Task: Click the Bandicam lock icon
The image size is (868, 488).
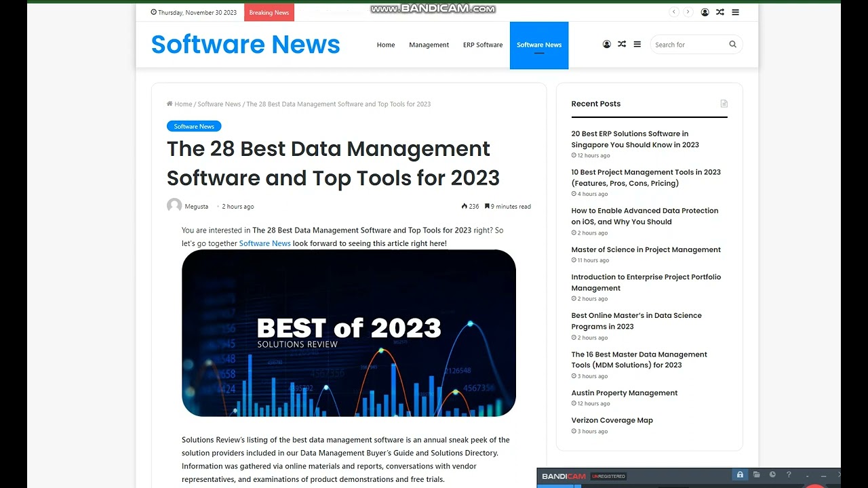Action: tap(740, 475)
